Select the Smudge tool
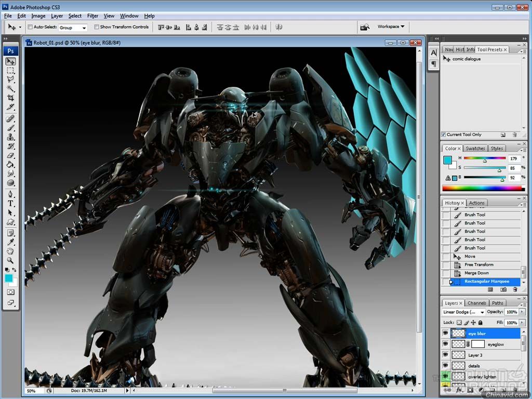532x399 pixels. click(x=10, y=174)
